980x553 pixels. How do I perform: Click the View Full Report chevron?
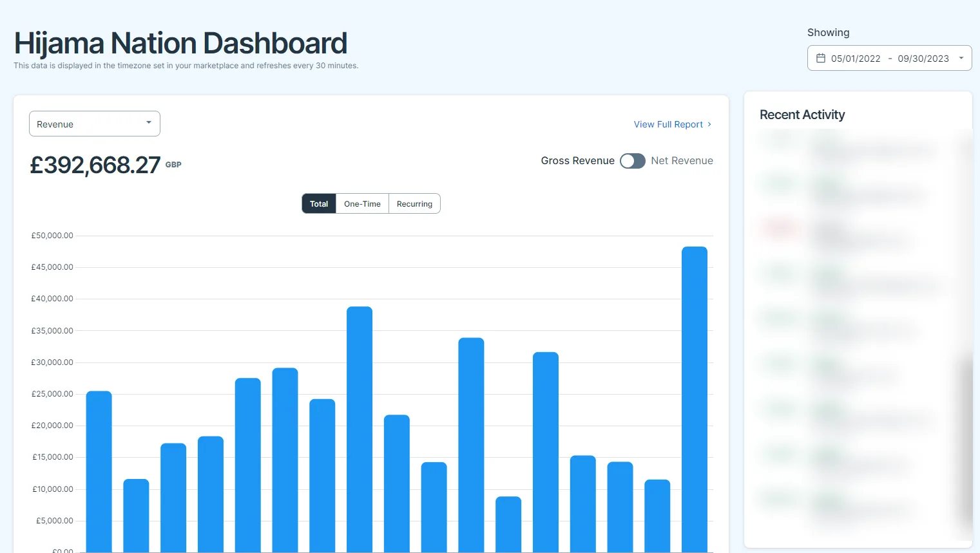(x=709, y=124)
